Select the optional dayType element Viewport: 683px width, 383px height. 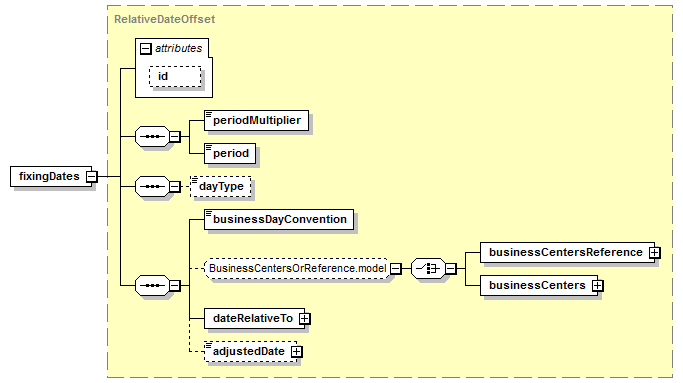click(x=220, y=186)
